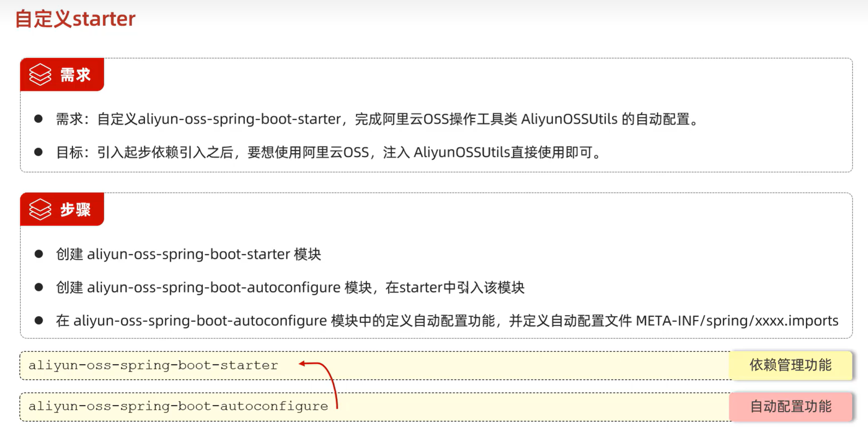Click the monospace aliyun-oss-spring-boot-starter box text
868x429 pixels.
click(153, 365)
